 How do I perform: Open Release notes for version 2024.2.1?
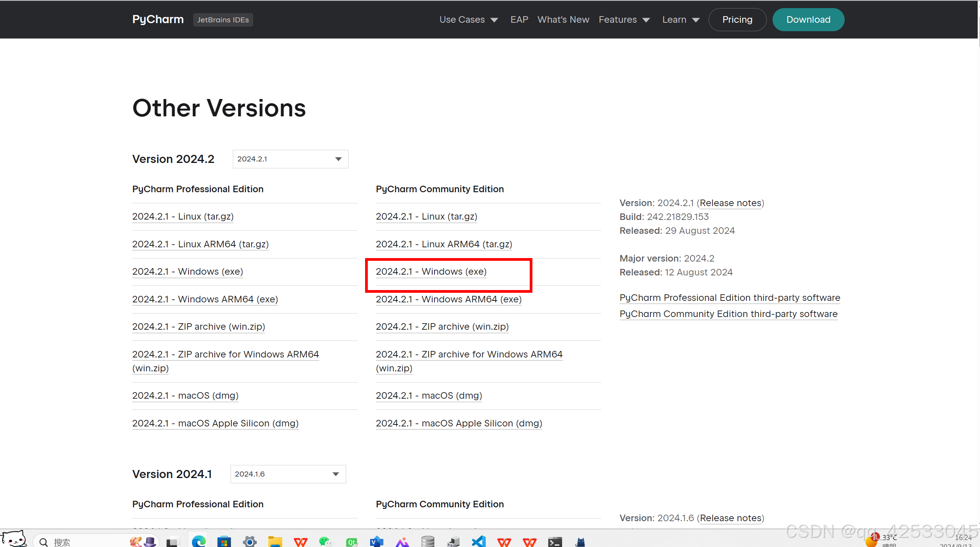pos(731,203)
